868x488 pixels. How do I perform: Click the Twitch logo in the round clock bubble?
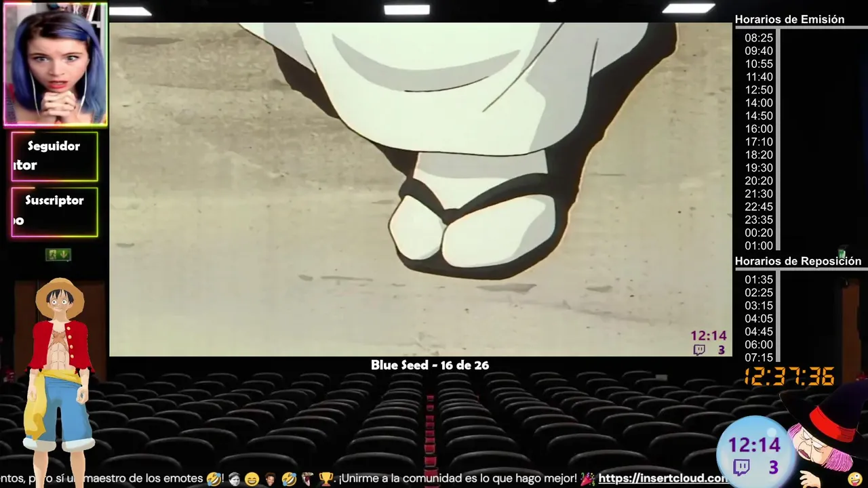click(742, 467)
